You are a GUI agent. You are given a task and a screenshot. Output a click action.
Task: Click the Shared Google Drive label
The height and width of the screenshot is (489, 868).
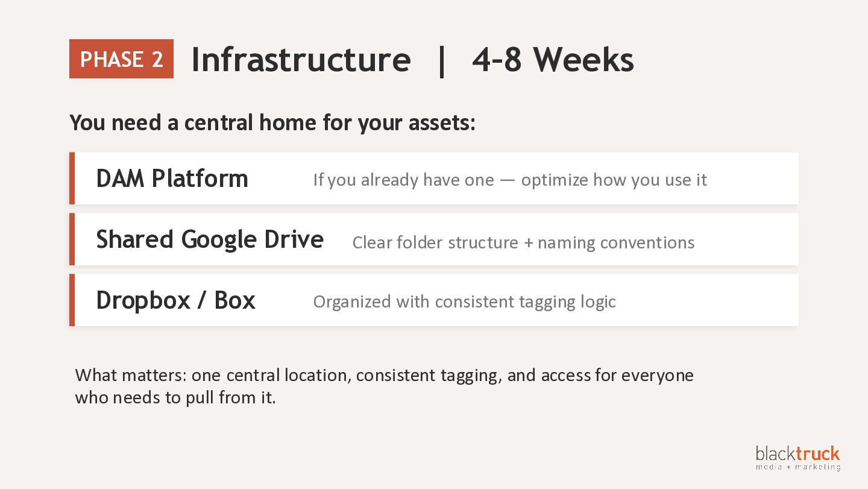coord(210,239)
